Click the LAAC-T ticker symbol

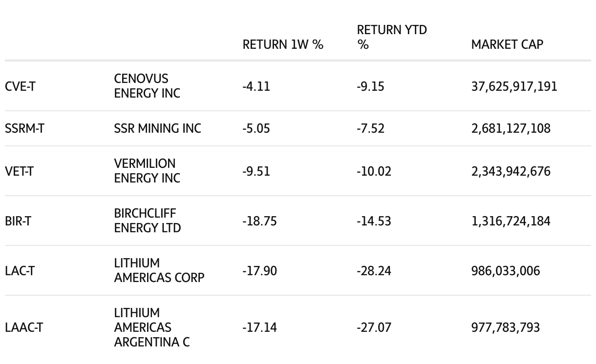pyautogui.click(x=23, y=327)
